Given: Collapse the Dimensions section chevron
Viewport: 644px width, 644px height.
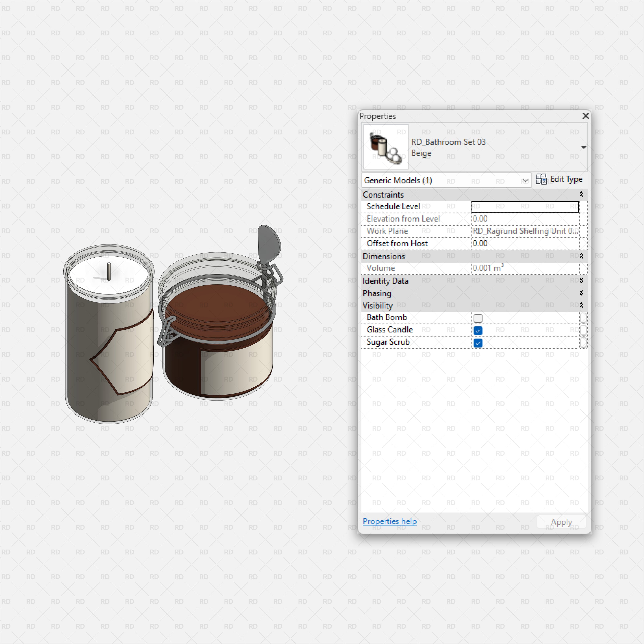Looking at the screenshot, I should pos(581,256).
